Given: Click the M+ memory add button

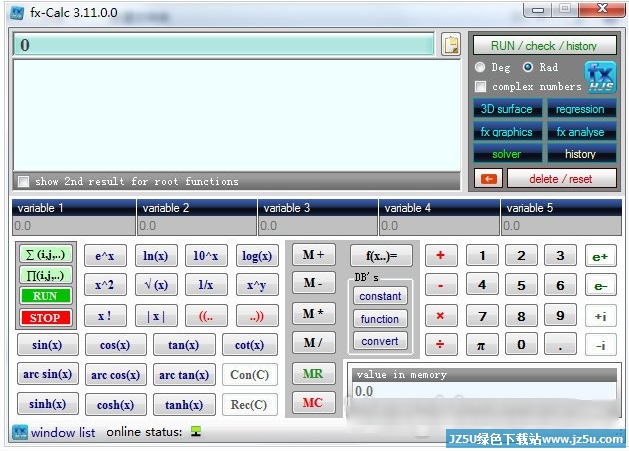Looking at the screenshot, I should pyautogui.click(x=313, y=254).
